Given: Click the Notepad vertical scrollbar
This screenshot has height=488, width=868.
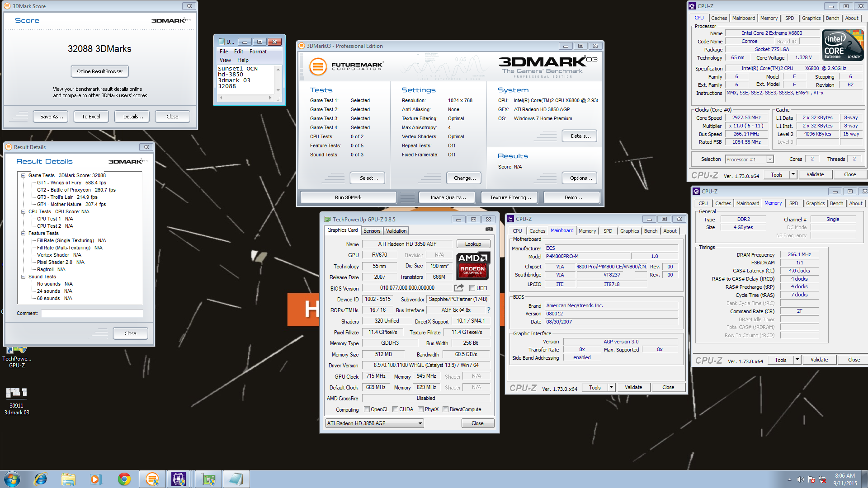Looking at the screenshot, I should tap(278, 80).
